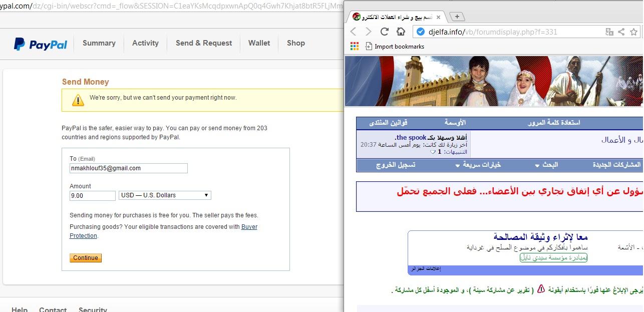The width and height of the screenshot is (644, 312).
Task: Open the apps grid icon
Action: click(355, 46)
